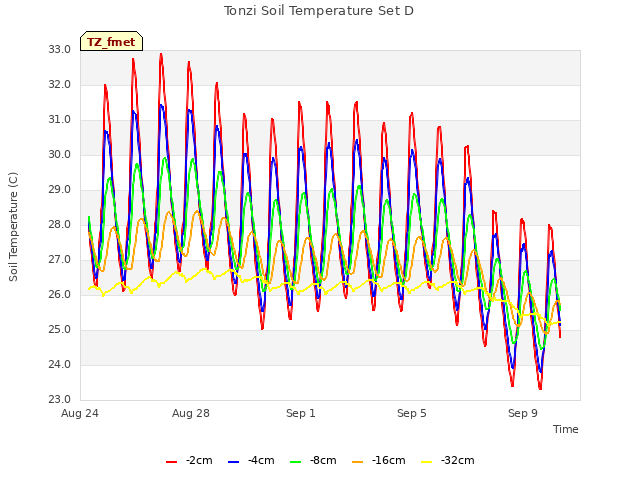Click the 30.0 y-axis tick label
The image size is (640, 480).
(59, 154)
